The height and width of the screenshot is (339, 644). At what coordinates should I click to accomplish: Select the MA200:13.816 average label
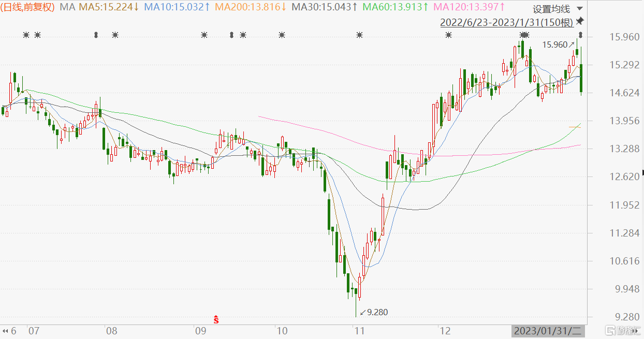(x=251, y=7)
